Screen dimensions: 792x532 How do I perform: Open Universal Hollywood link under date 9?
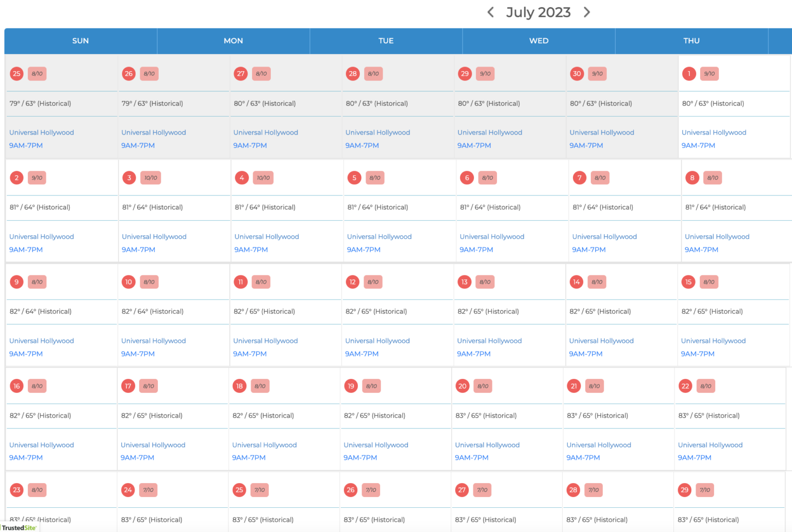coord(41,341)
